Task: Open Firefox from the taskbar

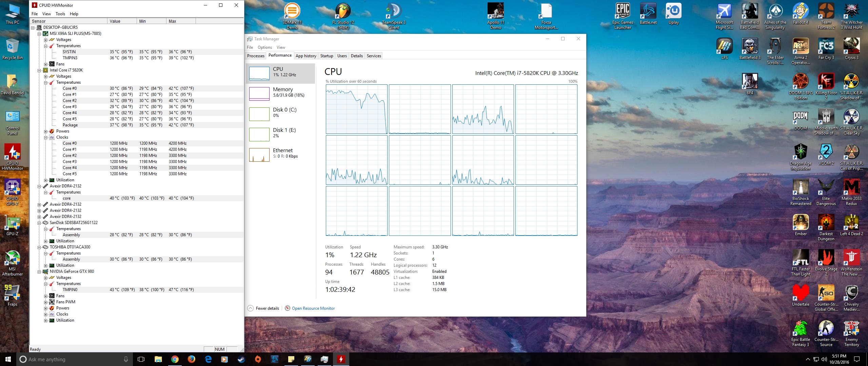Action: pyautogui.click(x=191, y=359)
